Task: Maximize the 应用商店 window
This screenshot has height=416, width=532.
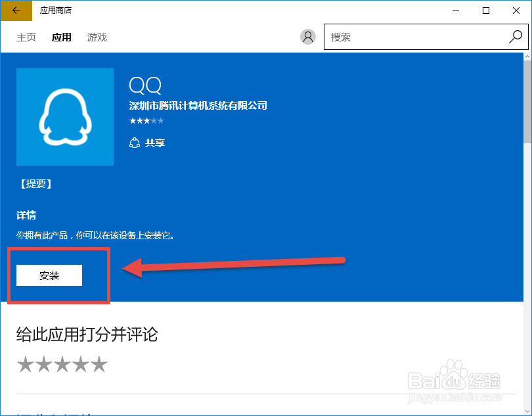Action: click(486, 11)
